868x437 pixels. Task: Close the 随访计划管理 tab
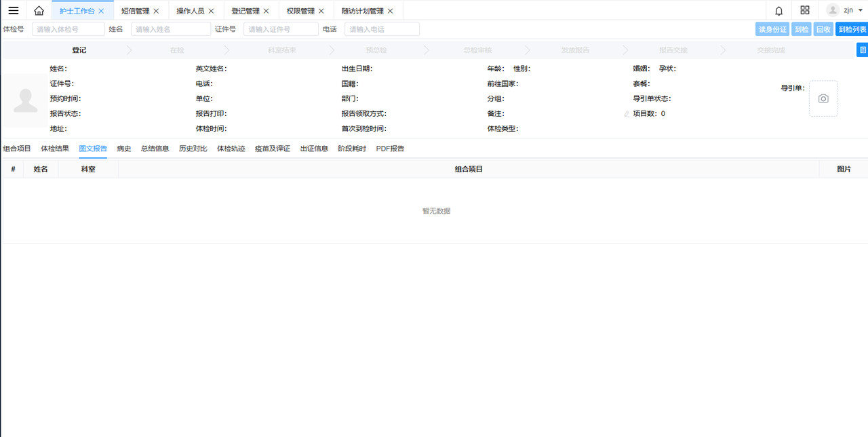[390, 11]
